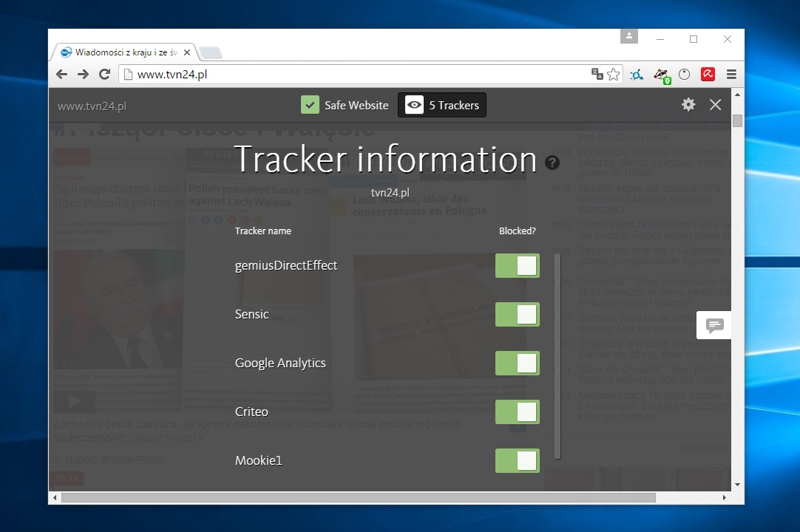Click the Privacy Badger extension icon
The width and height of the screenshot is (800, 532).
coord(661,74)
